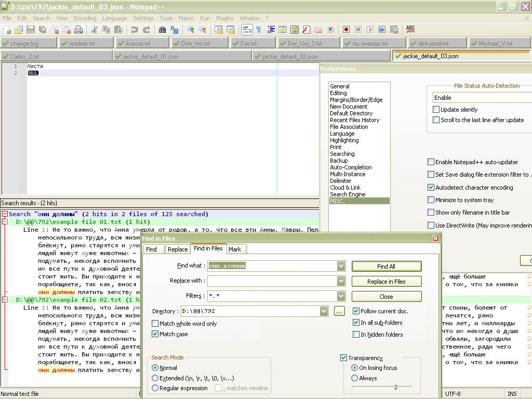
Task: Expand the Directory dropdown arrow
Action: (324, 311)
